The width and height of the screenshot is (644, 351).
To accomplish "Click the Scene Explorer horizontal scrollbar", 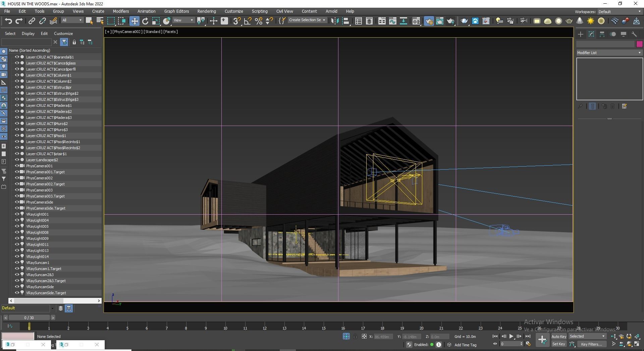I will (55, 301).
